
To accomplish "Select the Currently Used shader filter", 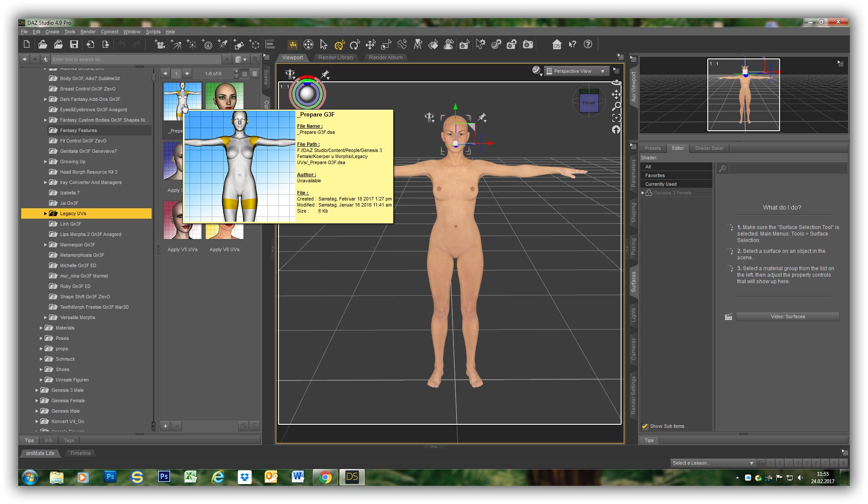I will point(676,184).
